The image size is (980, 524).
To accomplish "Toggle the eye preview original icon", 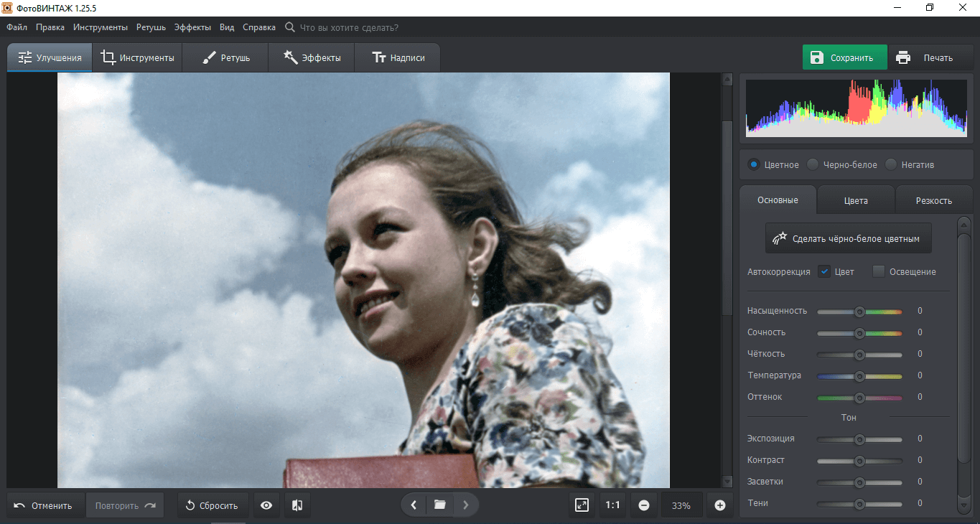I will (266, 505).
